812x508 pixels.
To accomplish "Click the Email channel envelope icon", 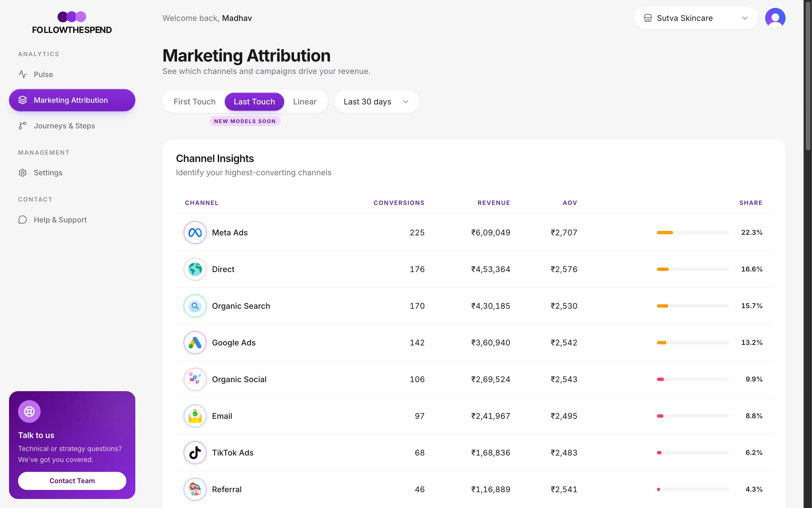I will coord(195,416).
